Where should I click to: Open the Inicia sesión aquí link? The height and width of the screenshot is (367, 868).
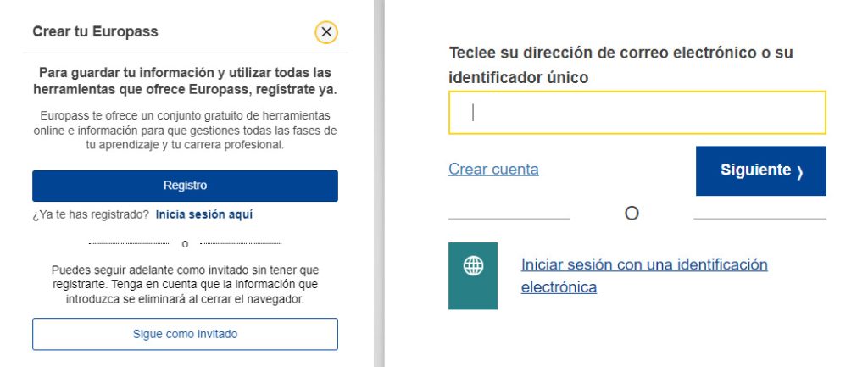[x=203, y=214]
